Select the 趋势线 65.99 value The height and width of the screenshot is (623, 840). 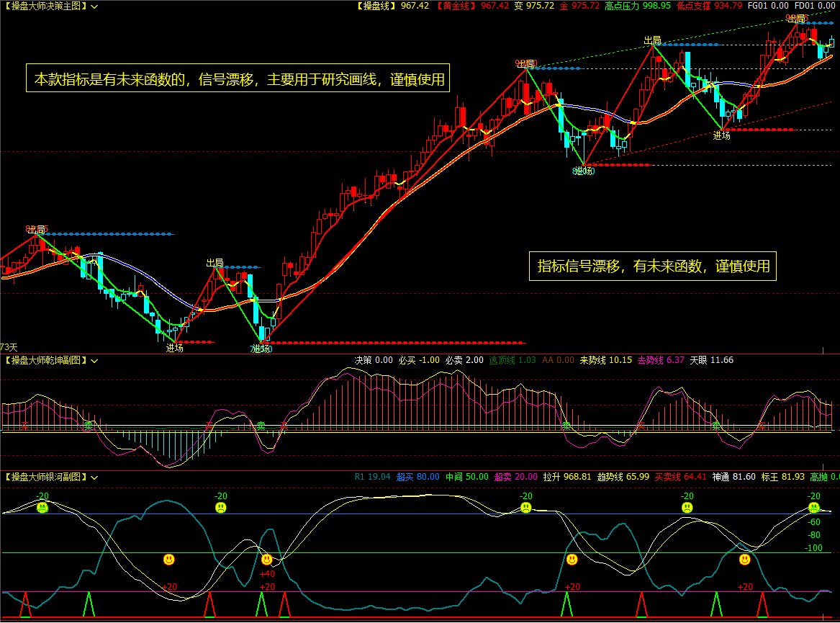coord(623,477)
